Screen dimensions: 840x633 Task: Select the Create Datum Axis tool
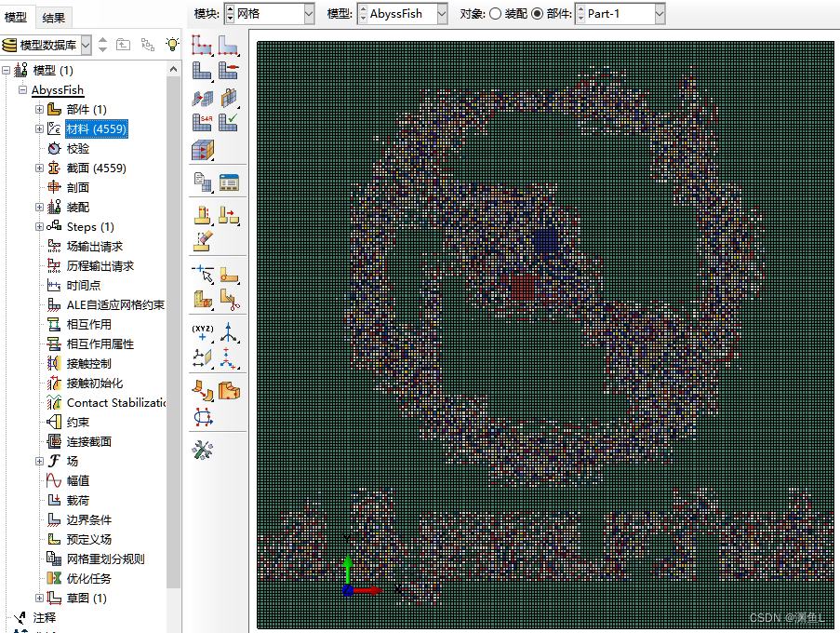click(229, 275)
